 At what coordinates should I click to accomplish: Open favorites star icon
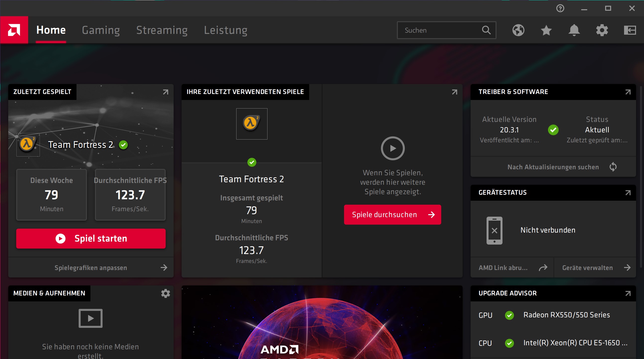[546, 30]
